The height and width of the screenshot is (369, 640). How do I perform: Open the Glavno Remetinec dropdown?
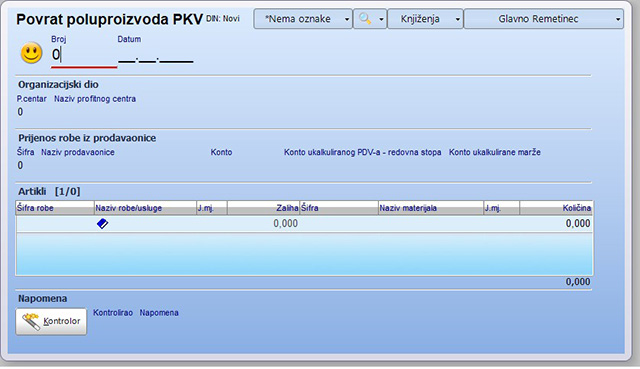[x=544, y=19]
